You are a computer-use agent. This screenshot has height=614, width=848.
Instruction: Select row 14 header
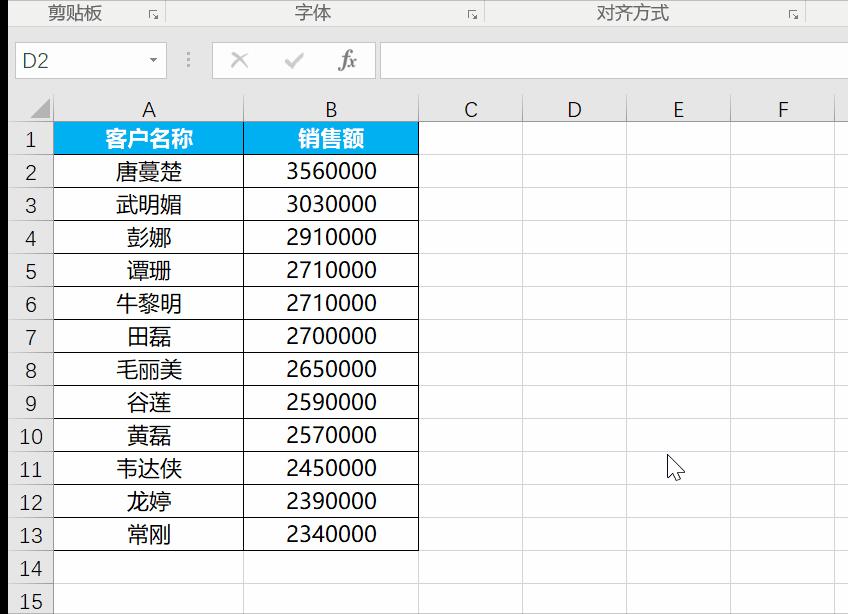30,567
